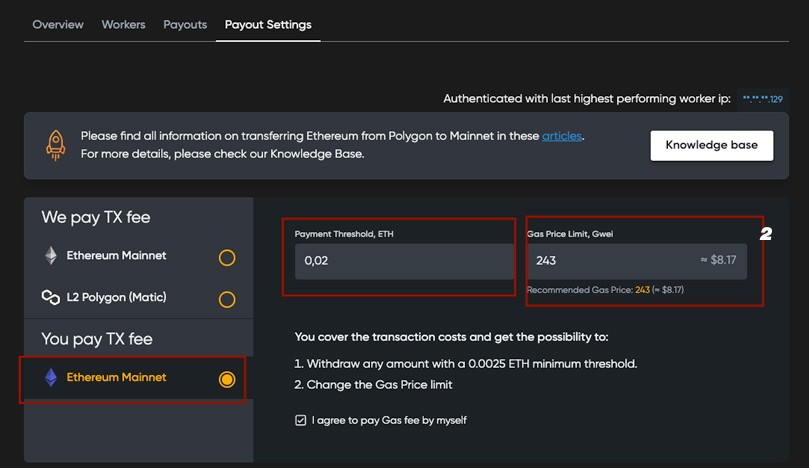The image size is (809, 468).
Task: Switch to the Workers tab
Action: point(123,24)
